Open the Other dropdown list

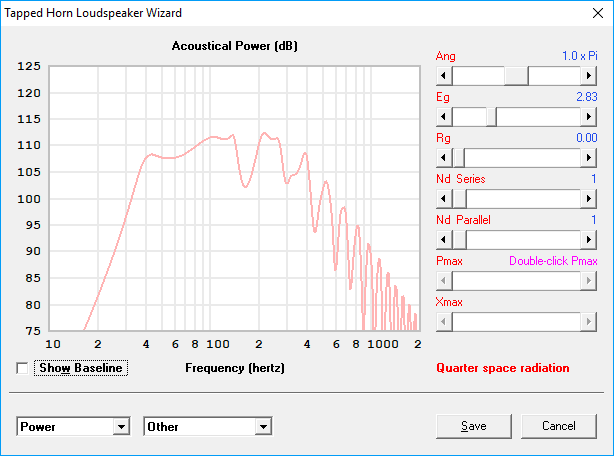click(264, 427)
